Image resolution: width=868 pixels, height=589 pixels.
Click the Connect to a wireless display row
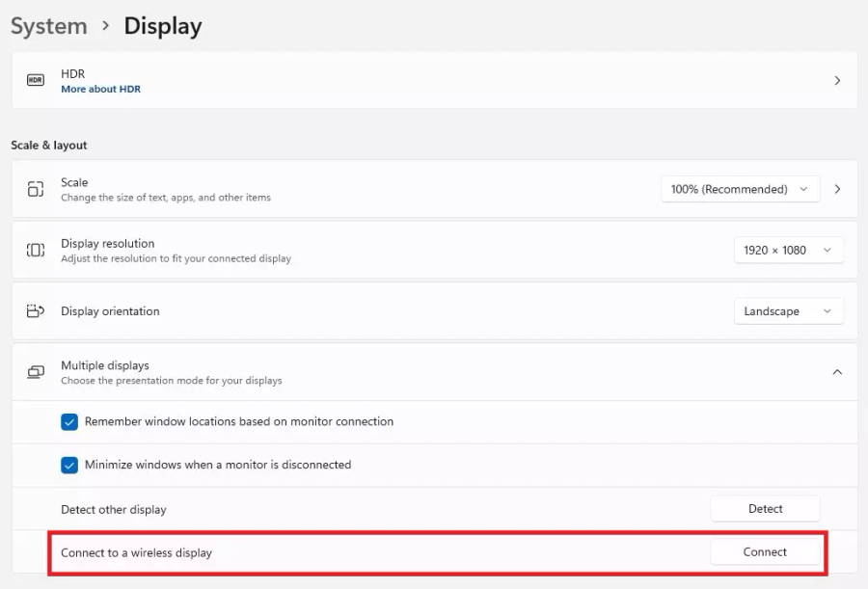click(x=137, y=552)
